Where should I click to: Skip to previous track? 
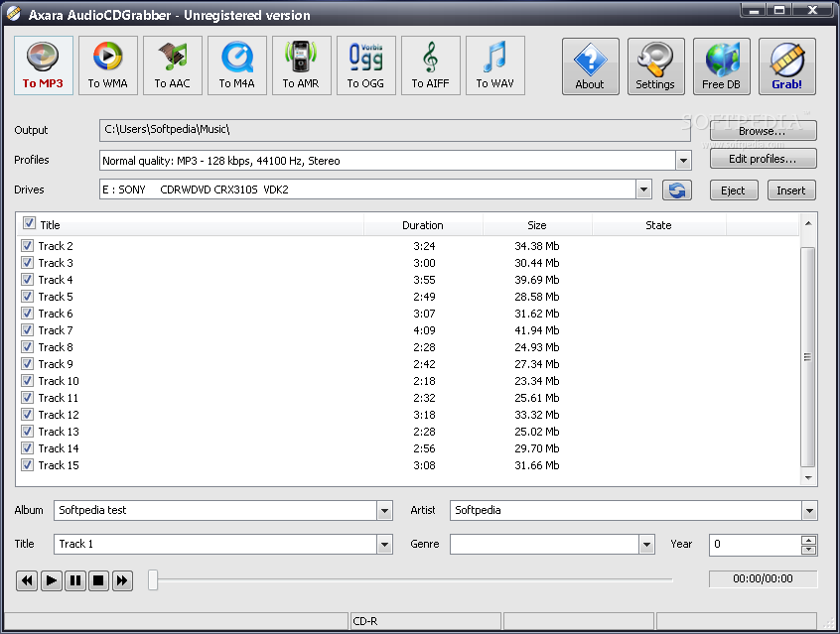pyautogui.click(x=27, y=580)
